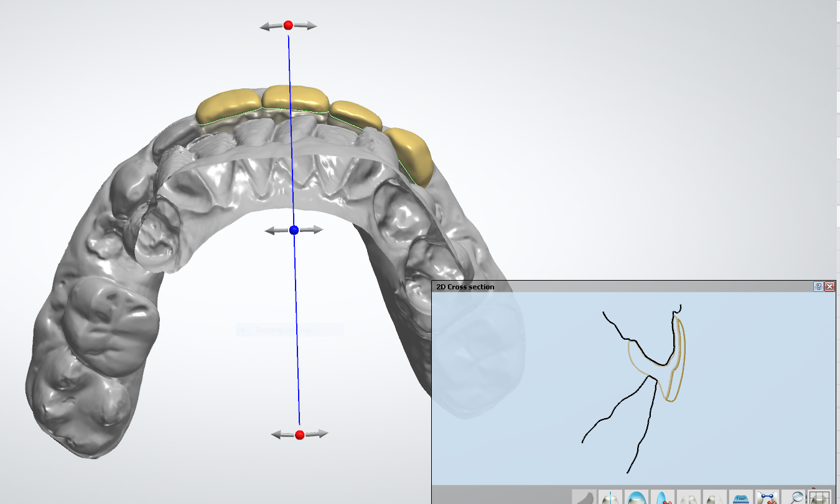Viewport: 840px width, 504px height.
Task: Click the right arrow beside the top red handle
Action: 306,26
